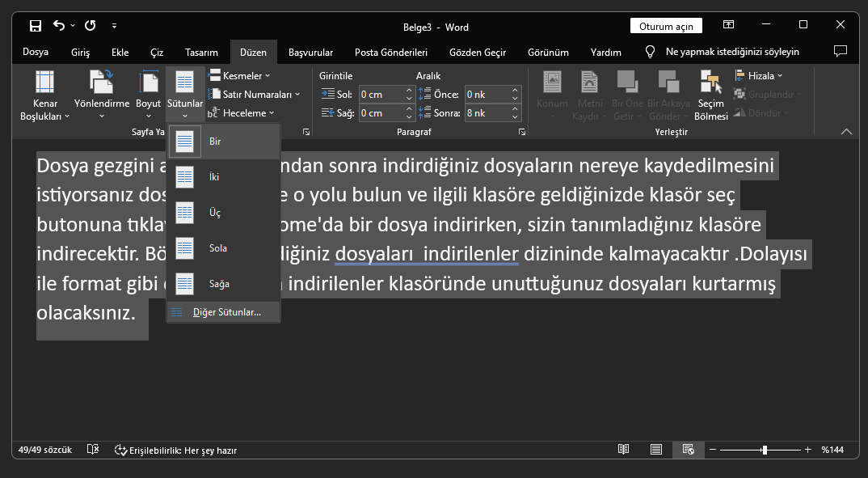Switch to the Ekle tab

coord(120,52)
